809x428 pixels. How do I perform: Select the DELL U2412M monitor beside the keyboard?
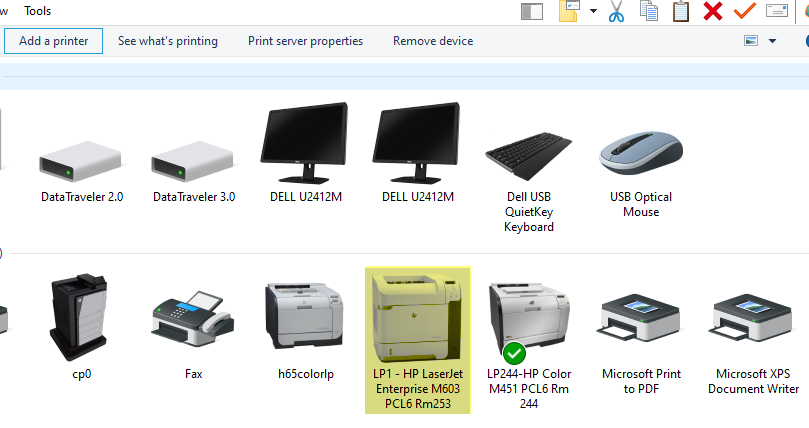[417, 153]
